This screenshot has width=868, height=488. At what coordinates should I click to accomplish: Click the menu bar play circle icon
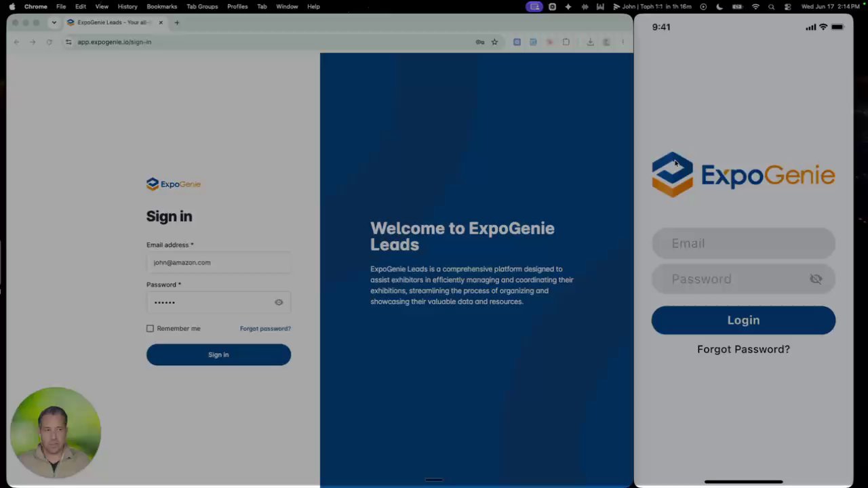pyautogui.click(x=703, y=7)
